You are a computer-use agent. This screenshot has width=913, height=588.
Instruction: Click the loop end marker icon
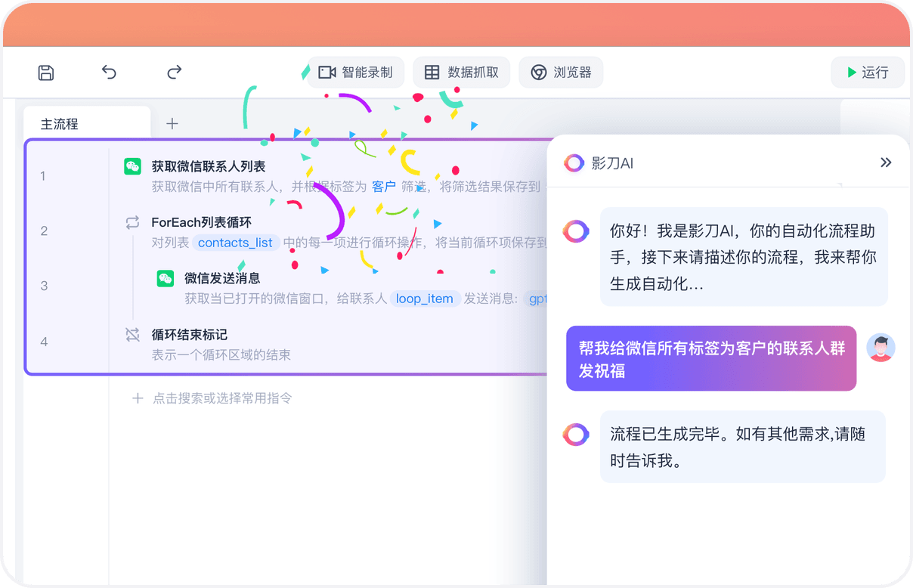(133, 335)
